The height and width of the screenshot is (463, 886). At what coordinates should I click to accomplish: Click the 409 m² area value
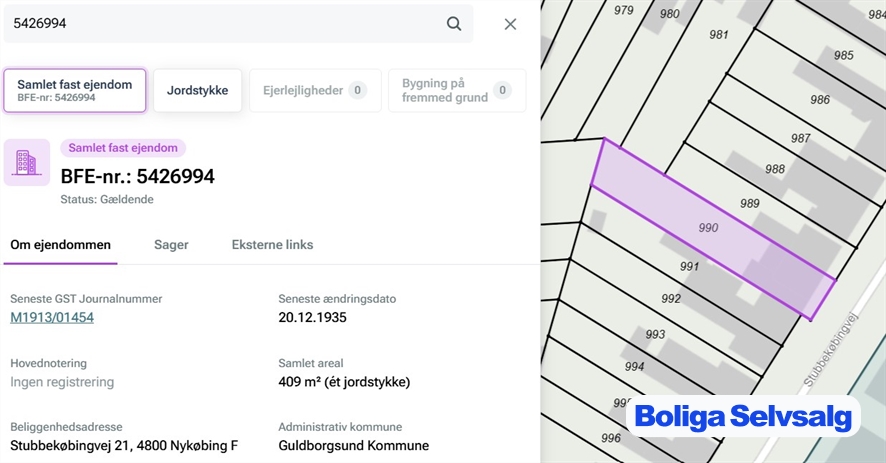pos(344,382)
